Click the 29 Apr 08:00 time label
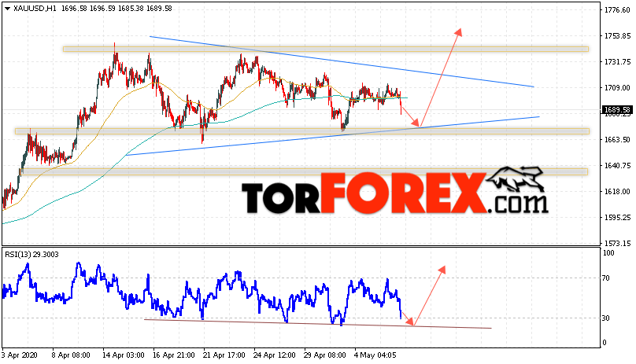This screenshot has width=636, height=364. pos(325,355)
